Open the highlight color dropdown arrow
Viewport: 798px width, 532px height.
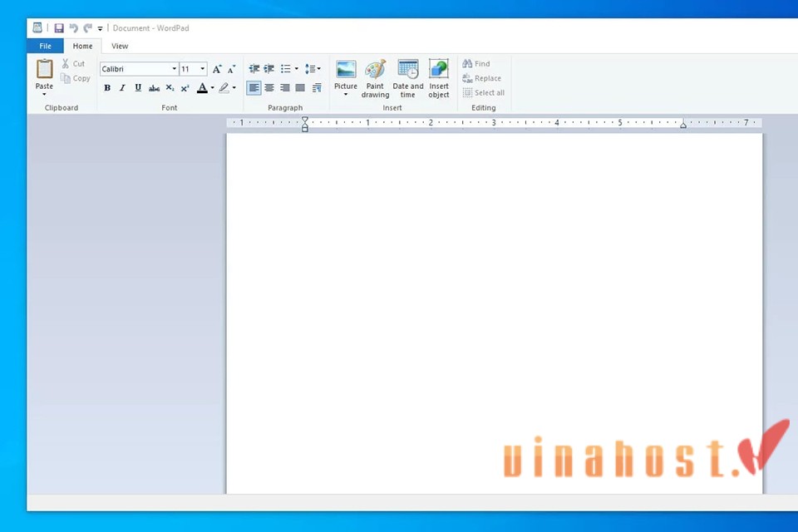[234, 88]
